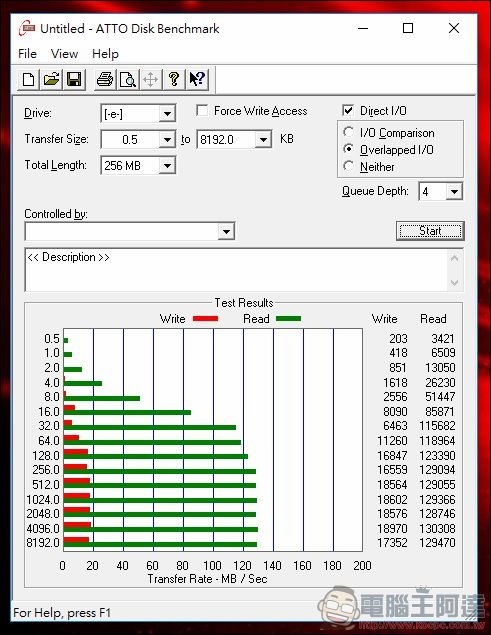Open the File menu
The image size is (491, 635).
(x=27, y=53)
